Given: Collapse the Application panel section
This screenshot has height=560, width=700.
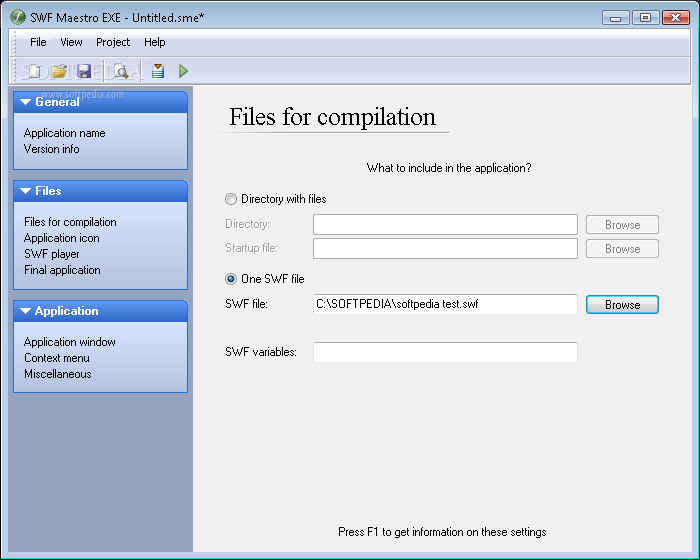Looking at the screenshot, I should (100, 311).
